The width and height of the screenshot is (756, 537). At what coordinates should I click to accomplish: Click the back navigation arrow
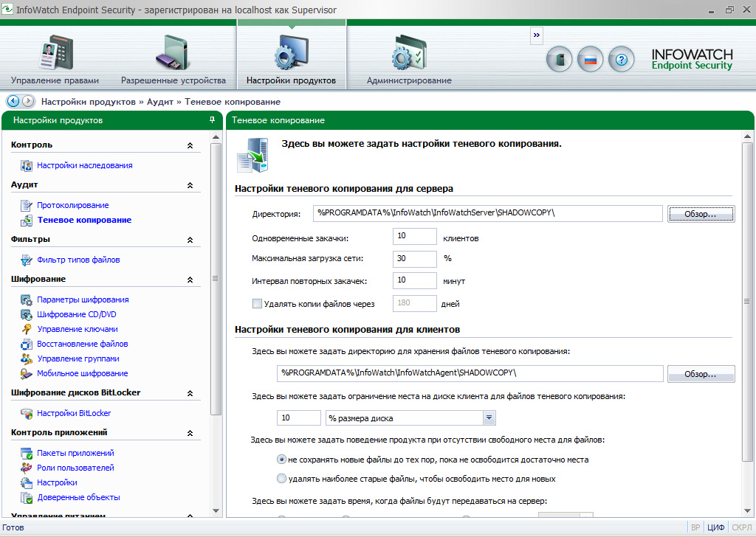click(x=13, y=101)
